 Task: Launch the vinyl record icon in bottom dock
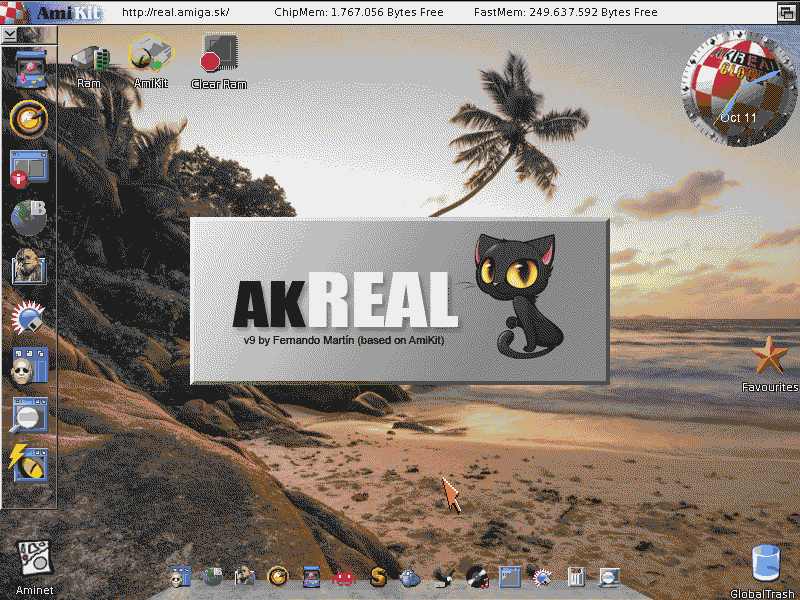tap(477, 577)
